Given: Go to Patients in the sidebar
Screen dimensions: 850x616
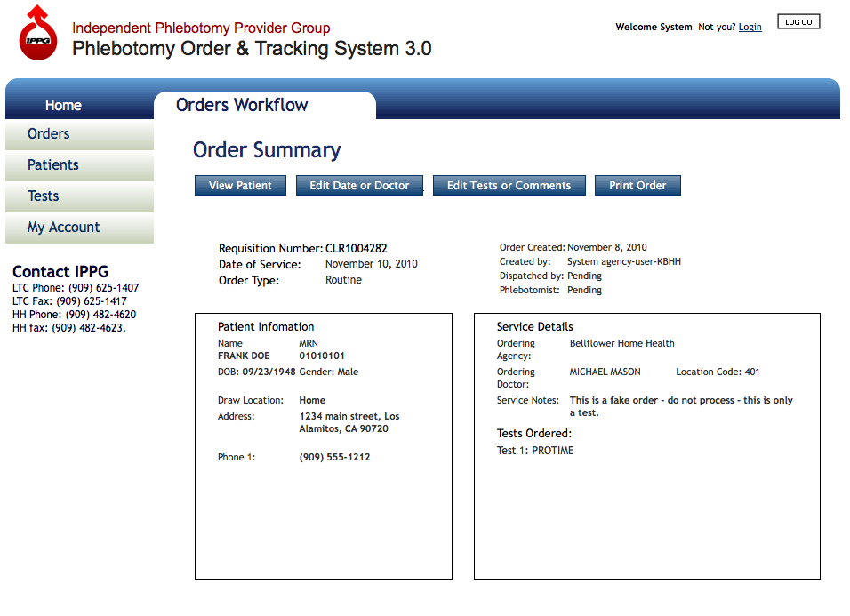Looking at the screenshot, I should [x=53, y=165].
